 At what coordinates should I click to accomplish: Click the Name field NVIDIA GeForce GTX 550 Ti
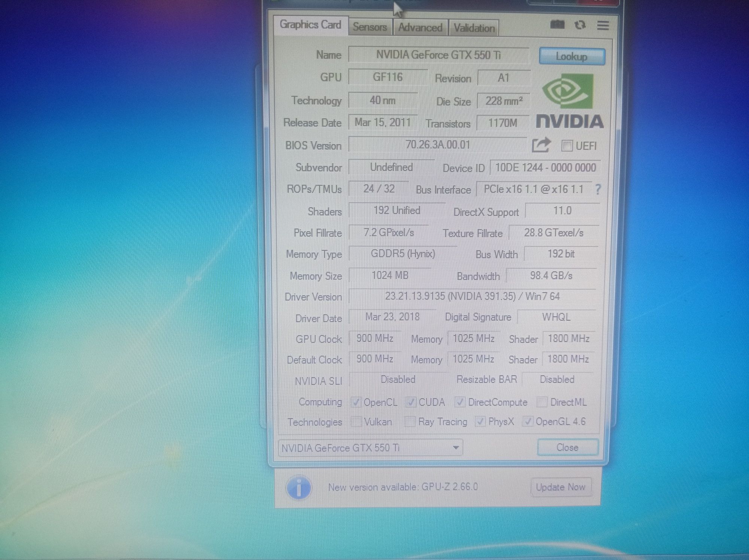pos(439,55)
